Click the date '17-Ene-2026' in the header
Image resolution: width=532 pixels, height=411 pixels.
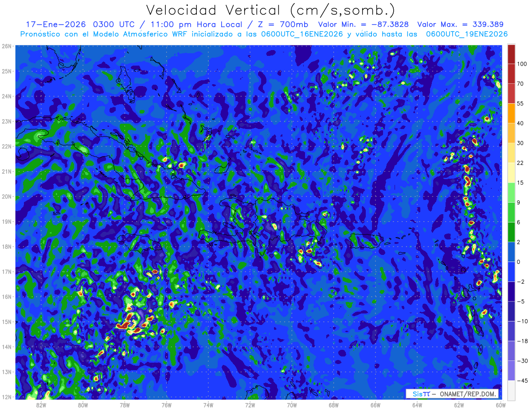[55, 24]
